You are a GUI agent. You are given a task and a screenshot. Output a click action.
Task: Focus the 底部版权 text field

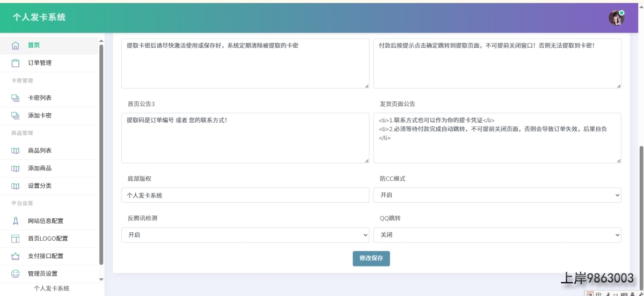(x=245, y=195)
